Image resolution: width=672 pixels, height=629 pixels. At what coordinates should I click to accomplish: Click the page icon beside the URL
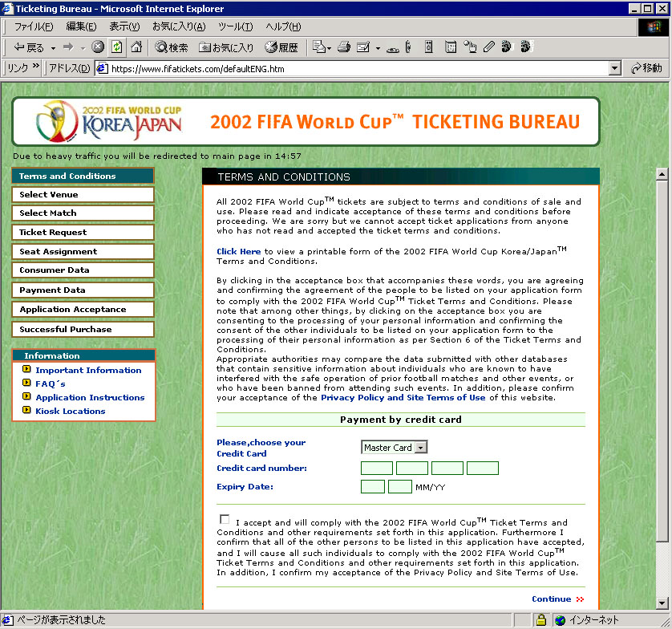pos(102,68)
